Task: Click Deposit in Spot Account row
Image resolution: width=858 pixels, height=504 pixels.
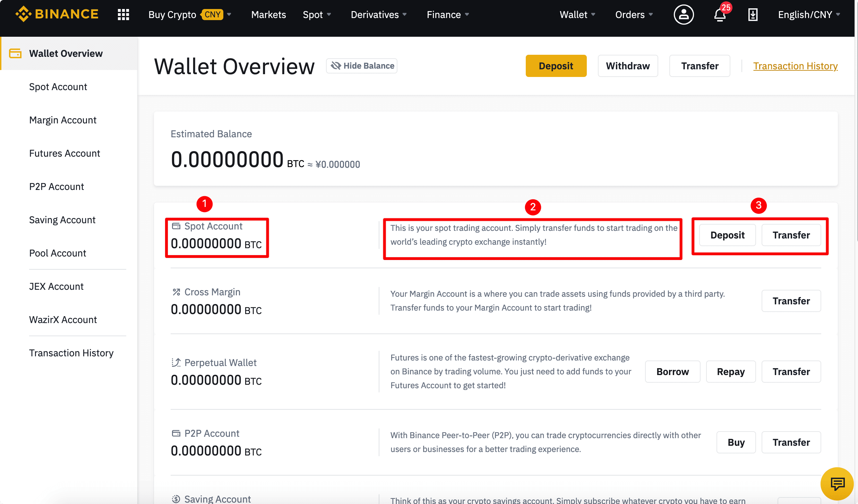Action: click(727, 235)
